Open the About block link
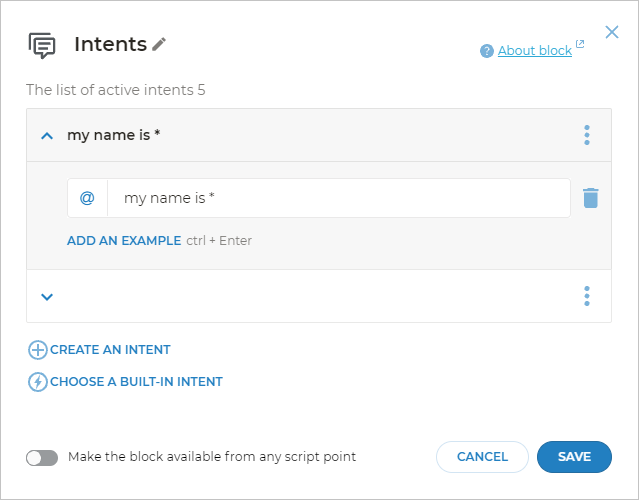This screenshot has height=500, width=639. tap(535, 51)
